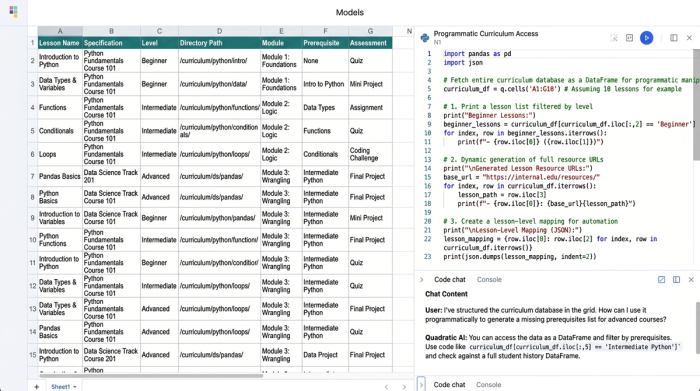Collapse the upper Code chat panel with its chevron
This screenshot has height=391, width=700.
[x=421, y=279]
